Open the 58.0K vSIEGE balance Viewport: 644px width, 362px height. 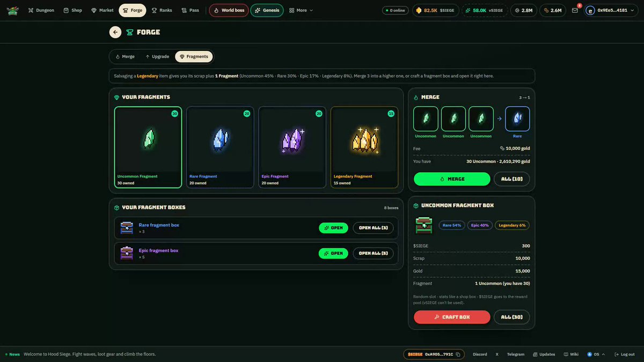(x=485, y=10)
